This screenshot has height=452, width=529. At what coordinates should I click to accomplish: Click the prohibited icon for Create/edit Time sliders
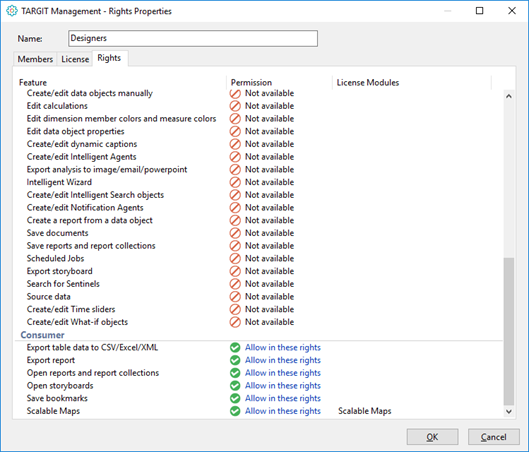(x=235, y=309)
